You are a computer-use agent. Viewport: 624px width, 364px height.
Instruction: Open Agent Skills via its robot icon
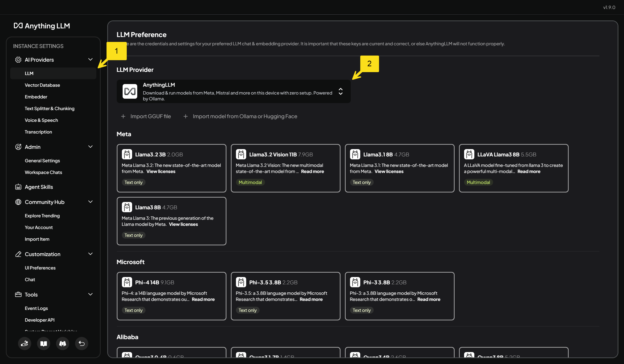[18, 187]
